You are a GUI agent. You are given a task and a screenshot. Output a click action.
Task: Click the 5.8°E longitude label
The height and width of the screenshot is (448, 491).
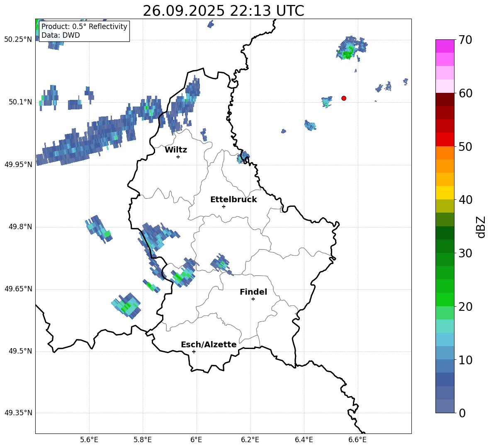pyautogui.click(x=143, y=440)
